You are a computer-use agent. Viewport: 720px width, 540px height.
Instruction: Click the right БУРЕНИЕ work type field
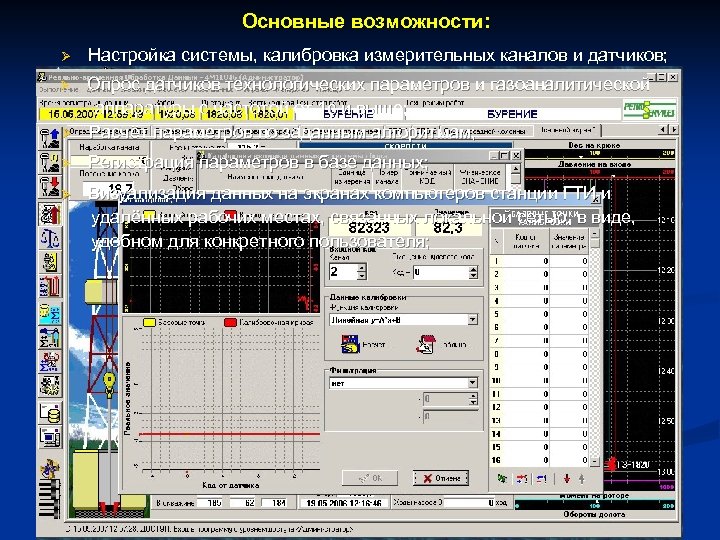(512, 114)
